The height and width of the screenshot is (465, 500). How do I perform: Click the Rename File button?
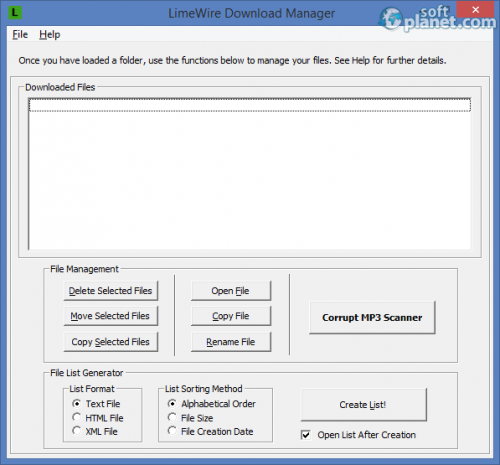tap(231, 342)
